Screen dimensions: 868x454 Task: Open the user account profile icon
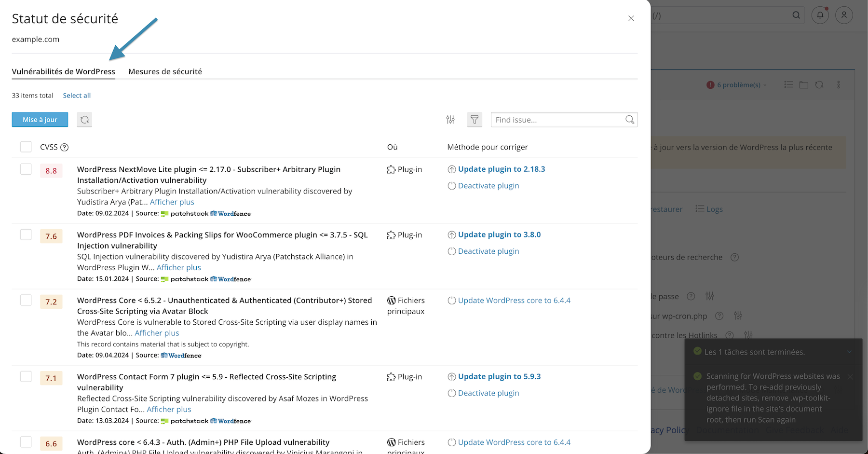(x=843, y=15)
